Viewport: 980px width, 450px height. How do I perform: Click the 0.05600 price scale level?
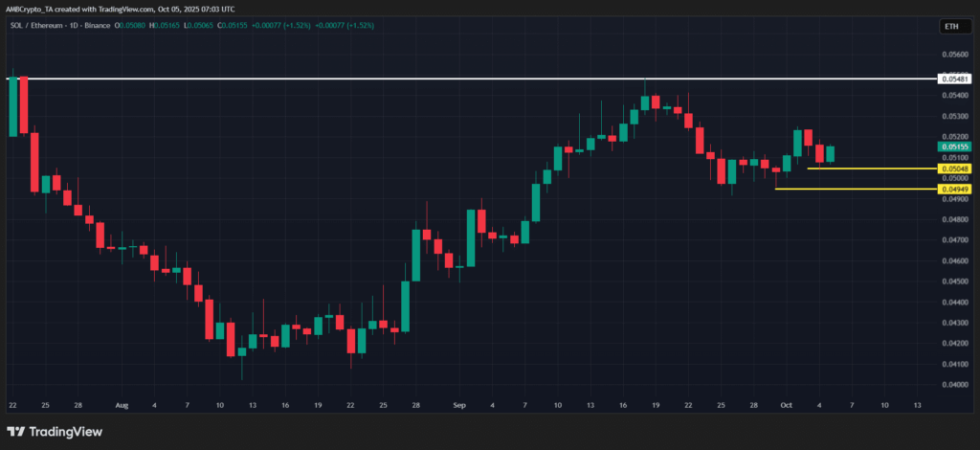(954, 56)
